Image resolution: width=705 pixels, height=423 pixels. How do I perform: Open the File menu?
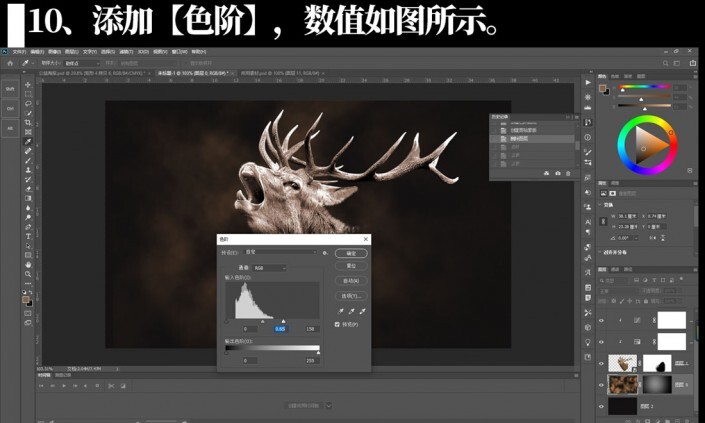pyautogui.click(x=19, y=52)
